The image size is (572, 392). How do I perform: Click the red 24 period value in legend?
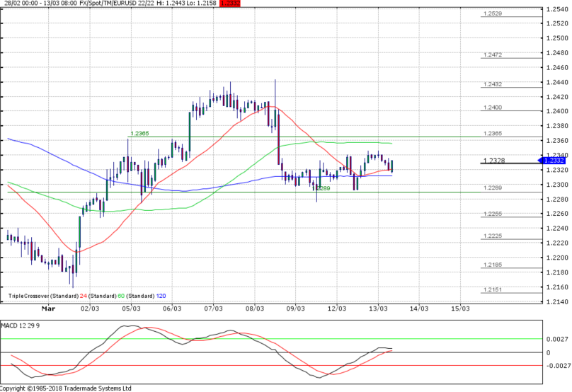coord(83,296)
